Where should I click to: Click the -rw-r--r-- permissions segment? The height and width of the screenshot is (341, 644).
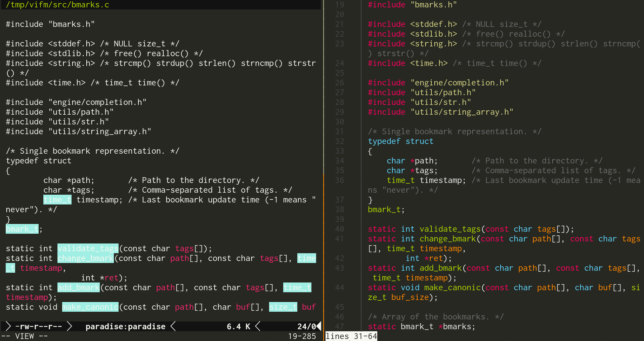(x=39, y=326)
